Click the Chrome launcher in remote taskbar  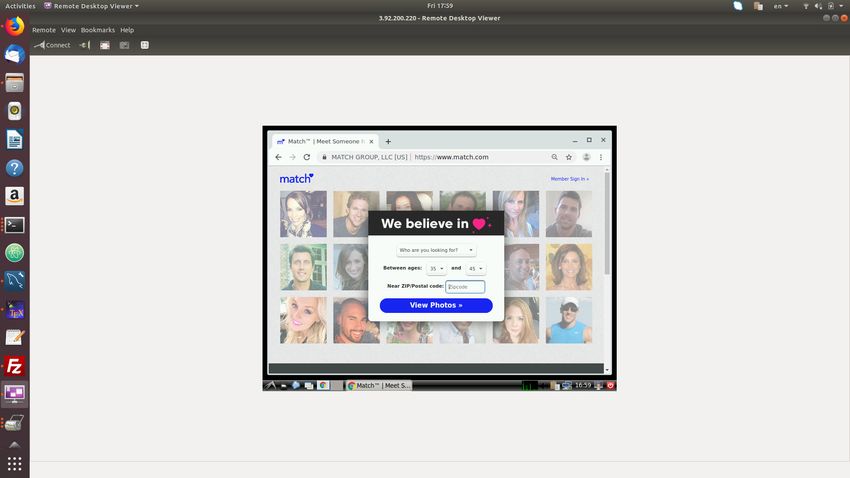tap(323, 385)
